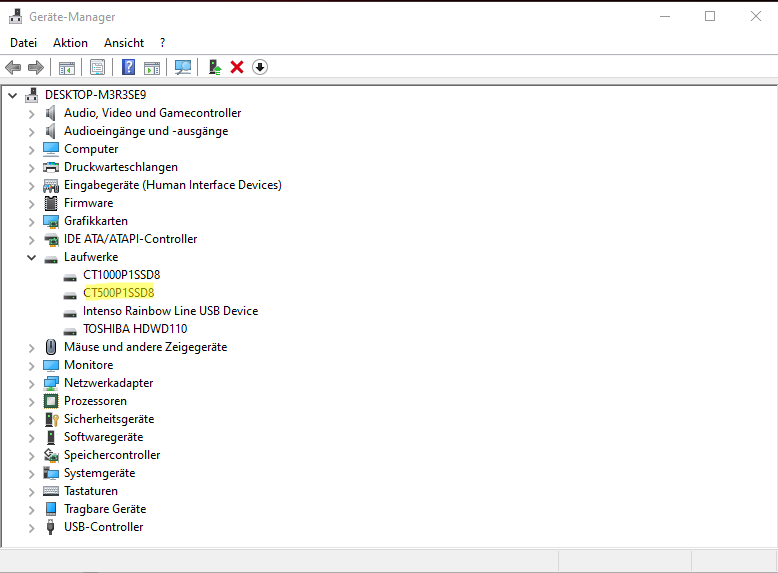Expand Audioeingänge und -ausgänge

31,131
